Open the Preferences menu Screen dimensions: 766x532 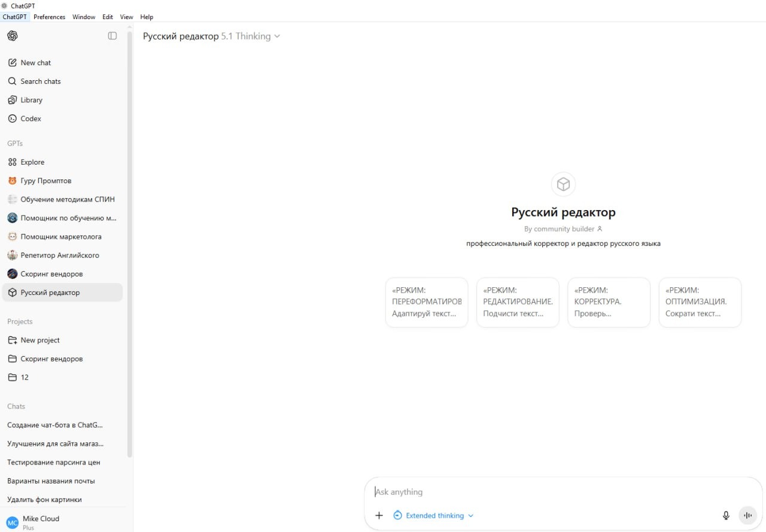[x=49, y=17]
